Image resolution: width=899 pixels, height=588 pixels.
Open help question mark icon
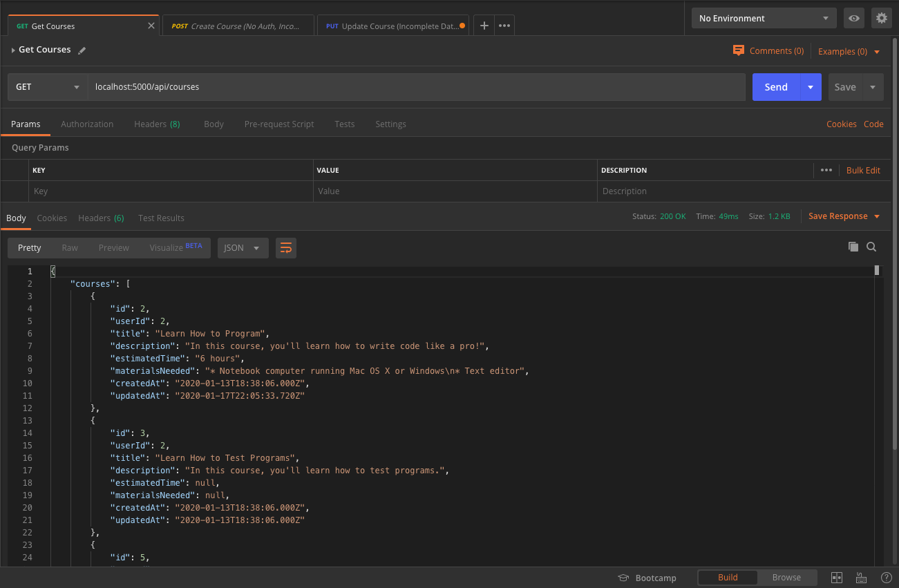886,578
